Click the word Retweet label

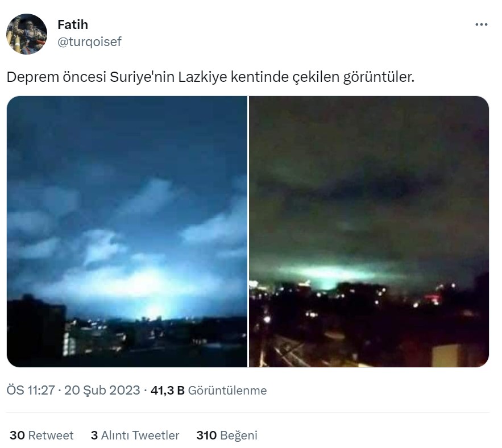click(51, 435)
